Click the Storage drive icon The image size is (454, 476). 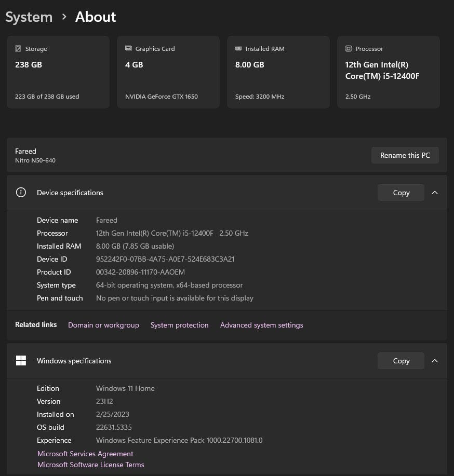(18, 49)
